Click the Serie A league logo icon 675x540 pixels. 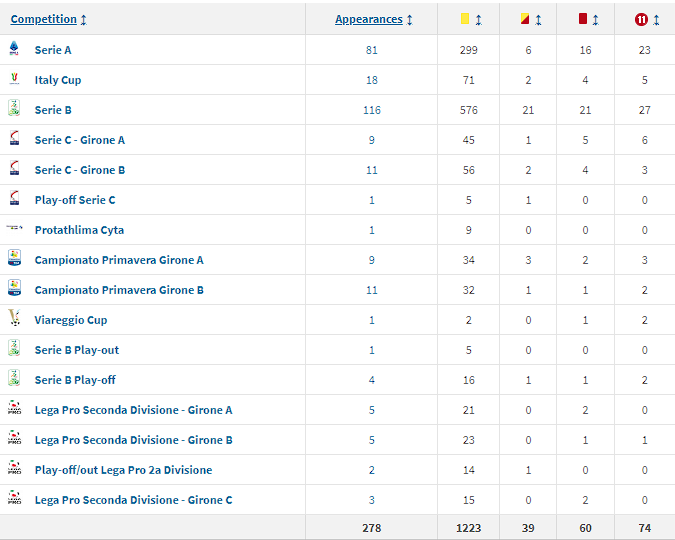pos(14,49)
